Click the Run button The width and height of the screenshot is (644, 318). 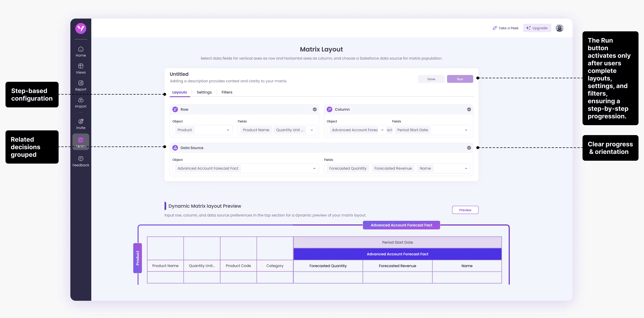click(460, 79)
